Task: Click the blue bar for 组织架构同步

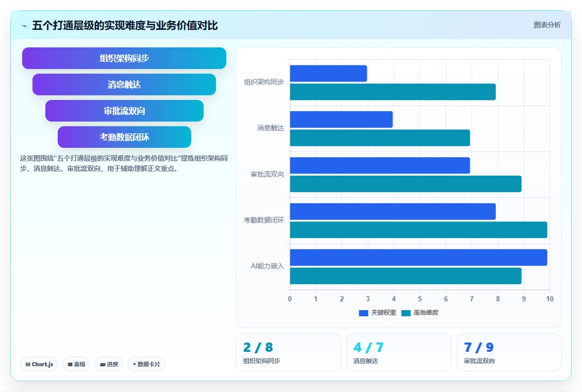Action: (x=328, y=74)
